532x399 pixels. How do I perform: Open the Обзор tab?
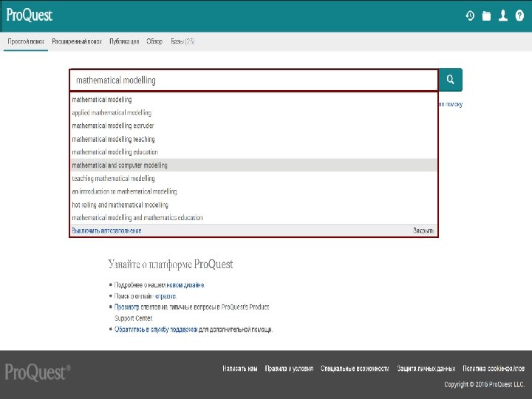(154, 41)
